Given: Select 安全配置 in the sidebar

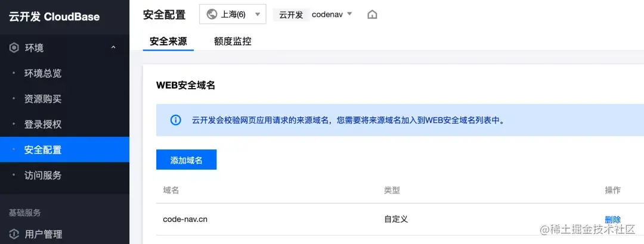Looking at the screenshot, I should [64, 150].
